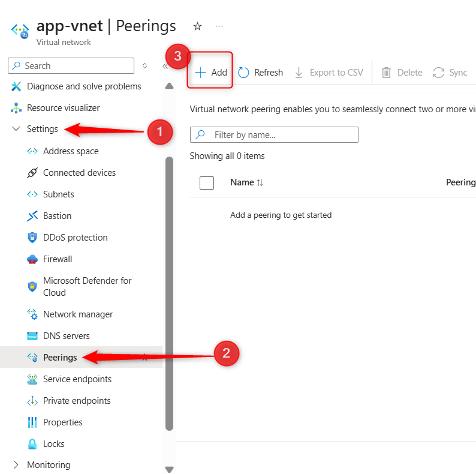Click the Private endpoints icon
Viewport: 476px width, 474px height.
[32, 401]
